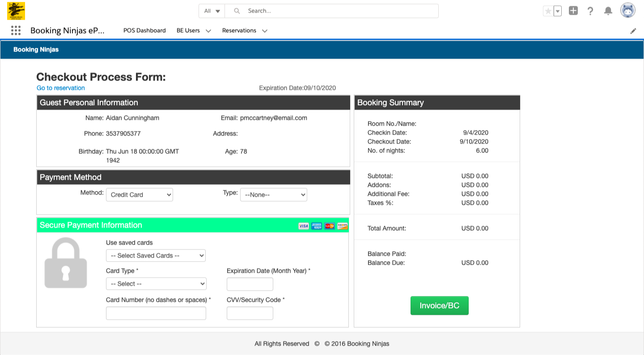This screenshot has width=644, height=355.
Task: Click the Visa card icon
Action: [x=304, y=226]
